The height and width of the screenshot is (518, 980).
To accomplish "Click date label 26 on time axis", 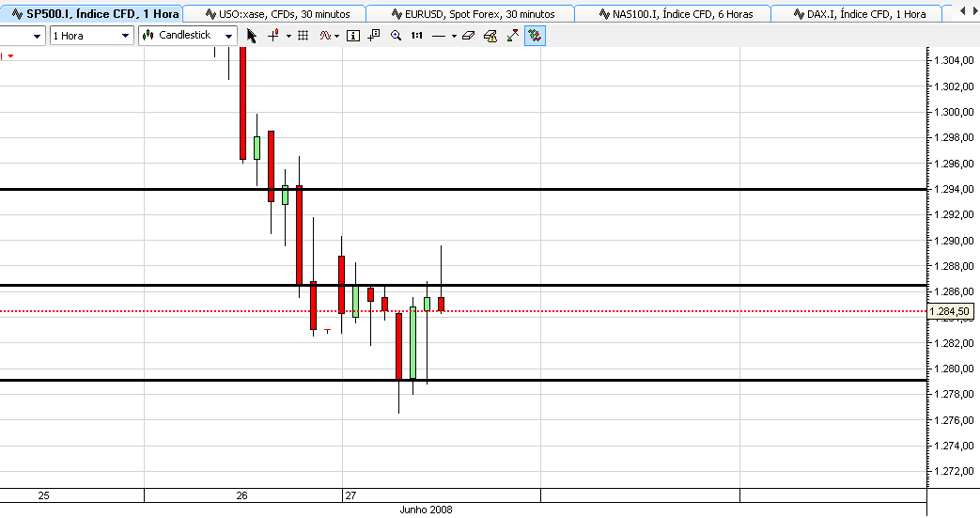I will 241,495.
